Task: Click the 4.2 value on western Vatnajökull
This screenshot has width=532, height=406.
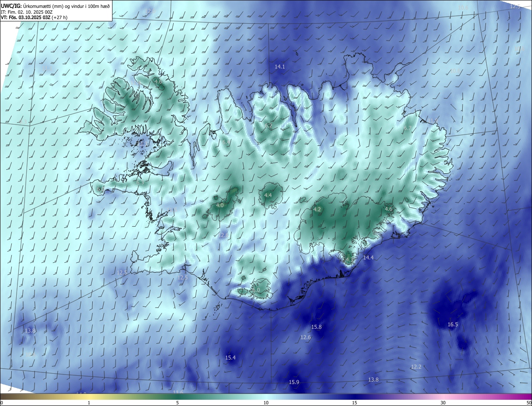Action: 317,209
